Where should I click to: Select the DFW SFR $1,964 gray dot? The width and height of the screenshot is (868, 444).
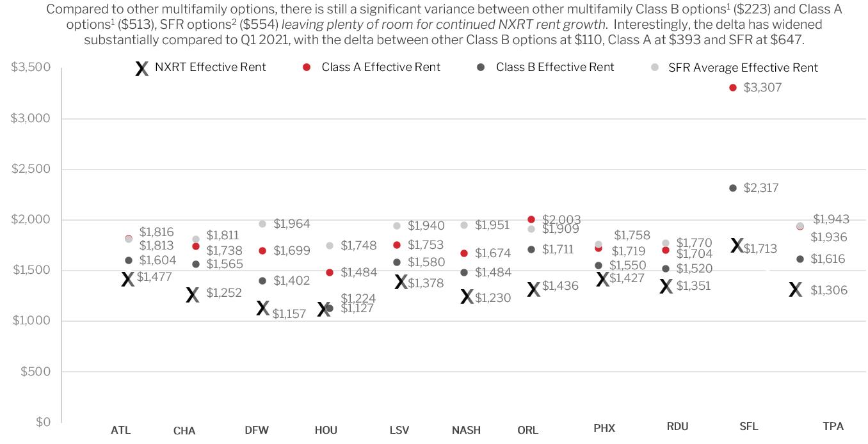[262, 224]
